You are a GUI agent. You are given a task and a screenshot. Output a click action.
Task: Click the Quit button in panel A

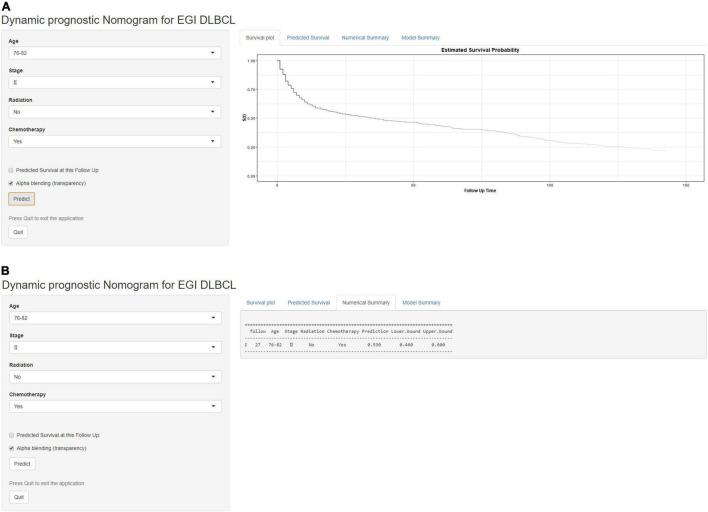[x=19, y=231]
